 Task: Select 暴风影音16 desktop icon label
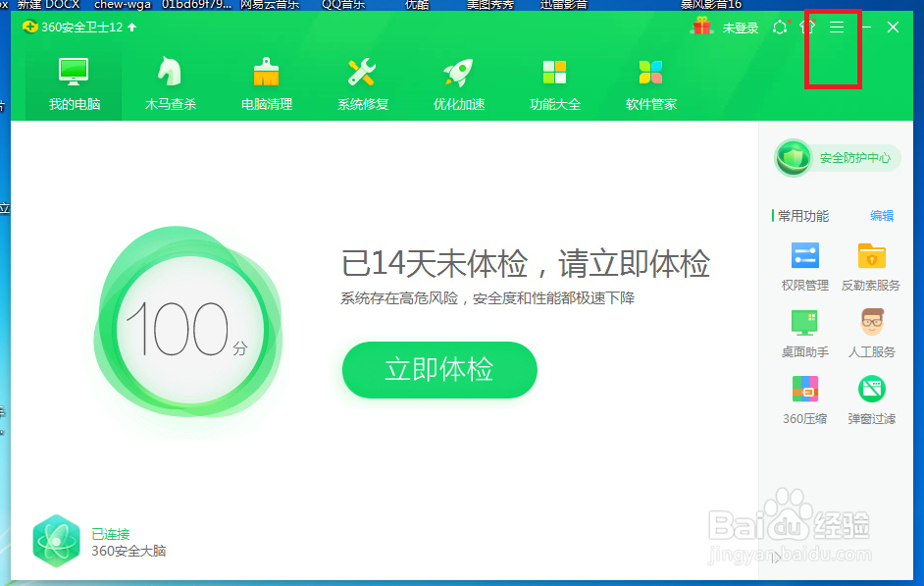coord(711,5)
